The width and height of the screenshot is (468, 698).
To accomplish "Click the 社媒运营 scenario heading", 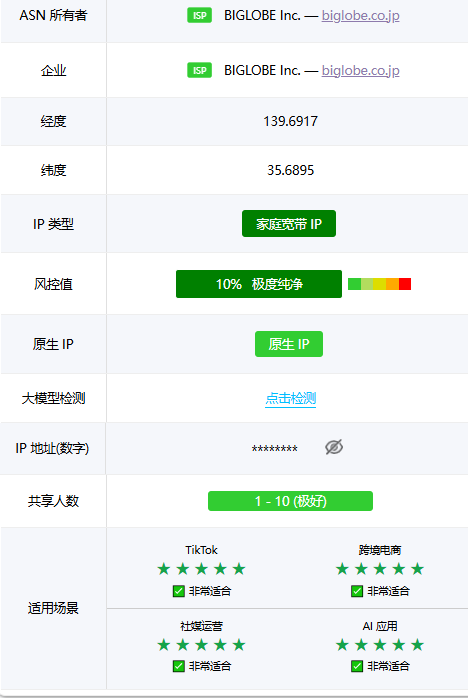I will 201,626.
